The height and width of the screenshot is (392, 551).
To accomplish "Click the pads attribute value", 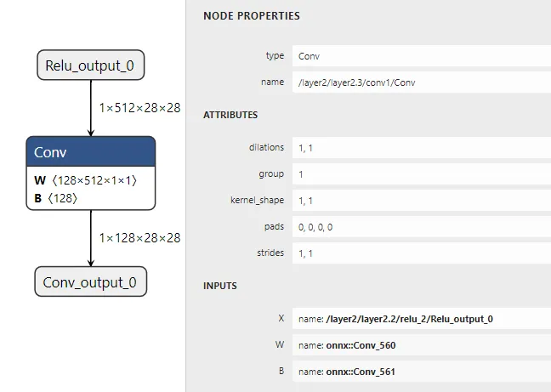I will point(421,227).
